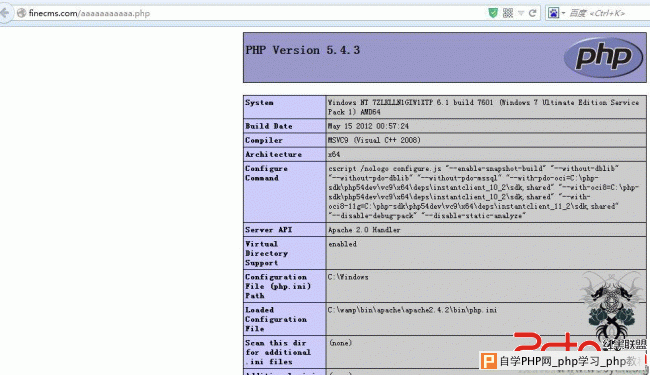Go back with the browser back arrow
The image size is (650, 375).
point(5,13)
